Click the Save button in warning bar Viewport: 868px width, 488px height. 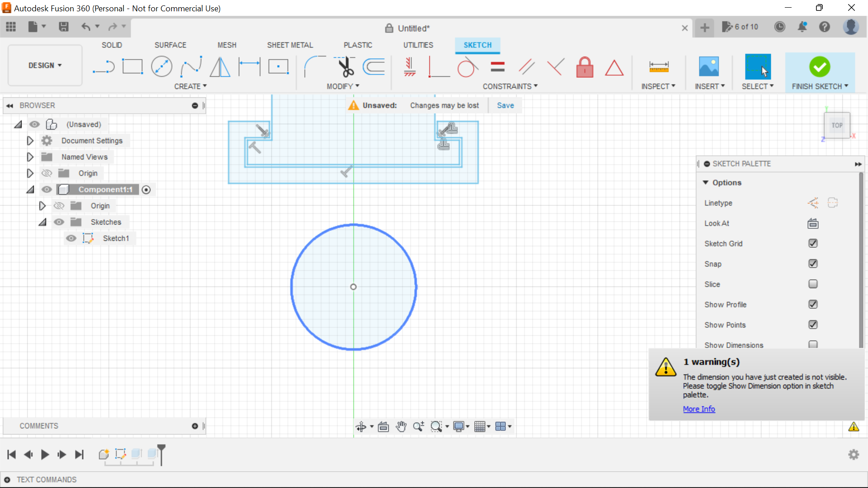tap(505, 105)
